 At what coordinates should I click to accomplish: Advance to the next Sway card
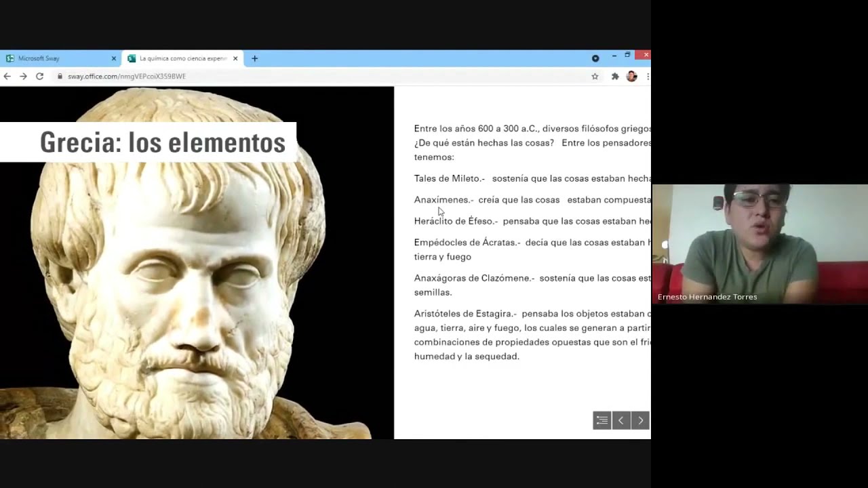point(640,421)
